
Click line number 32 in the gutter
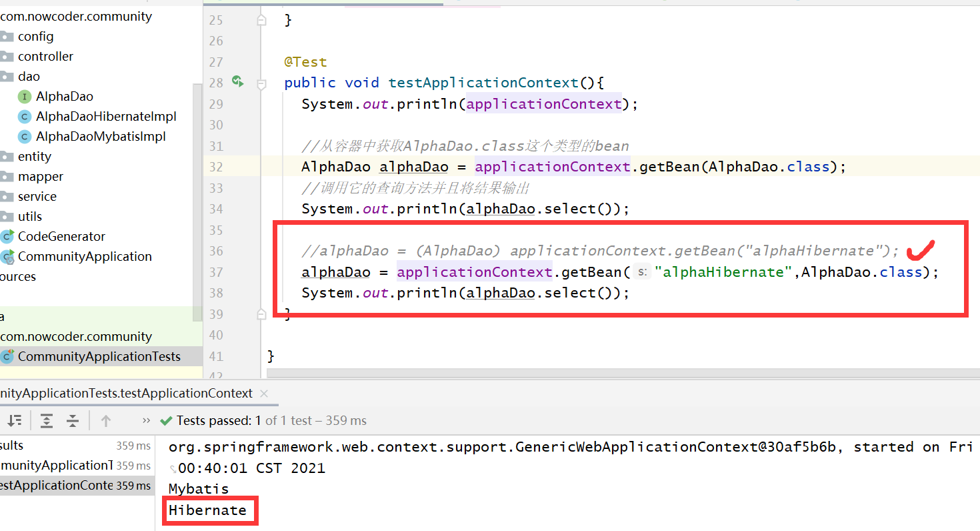(216, 167)
